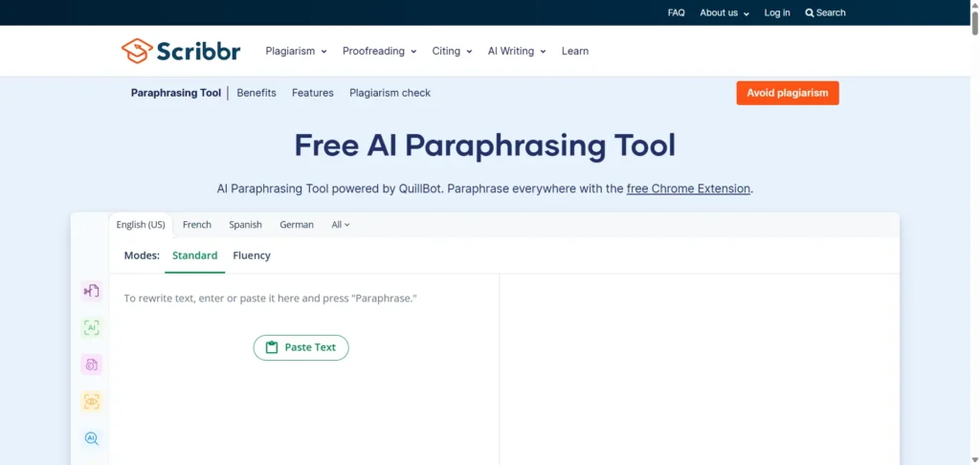The image size is (980, 465).
Task: Click the Scribbr logo
Action: tap(180, 51)
